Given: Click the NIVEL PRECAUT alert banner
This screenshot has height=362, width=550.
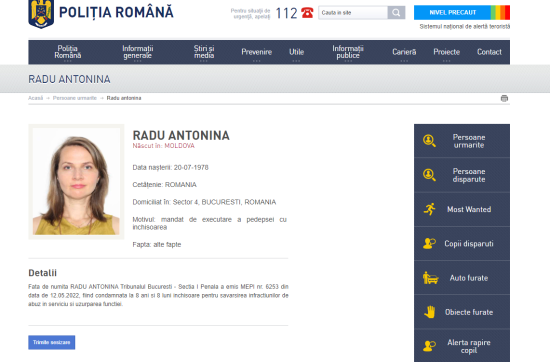Looking at the screenshot, I should pyautogui.click(x=452, y=13).
